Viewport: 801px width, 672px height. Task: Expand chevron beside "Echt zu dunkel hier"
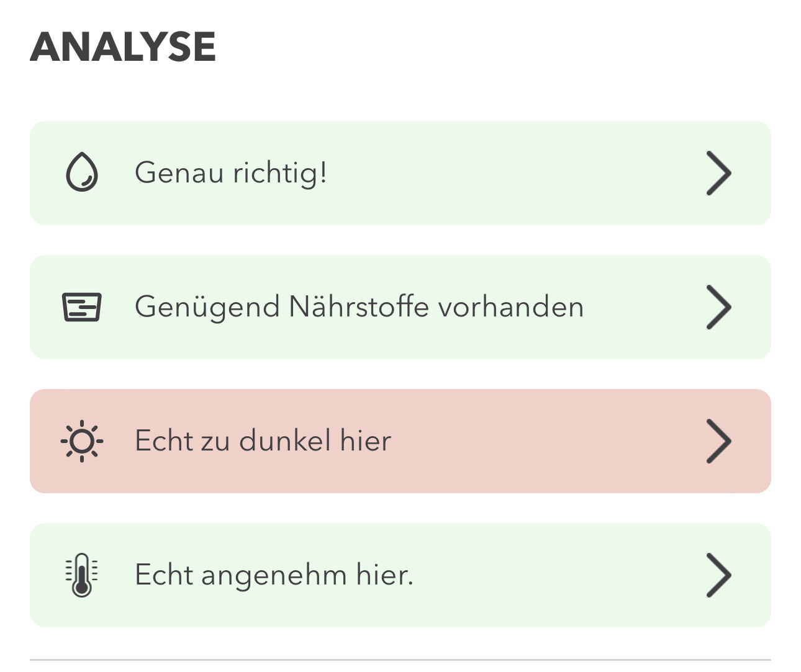[718, 441]
